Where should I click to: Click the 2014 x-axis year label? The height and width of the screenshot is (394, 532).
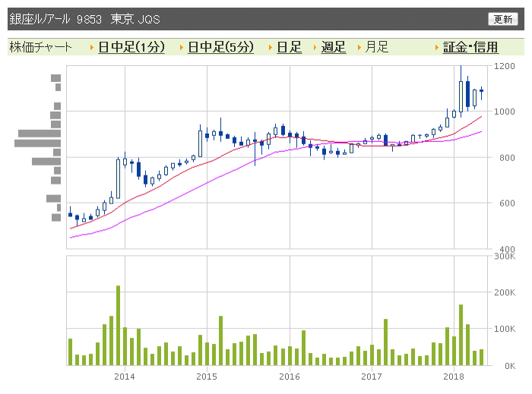tap(124, 377)
